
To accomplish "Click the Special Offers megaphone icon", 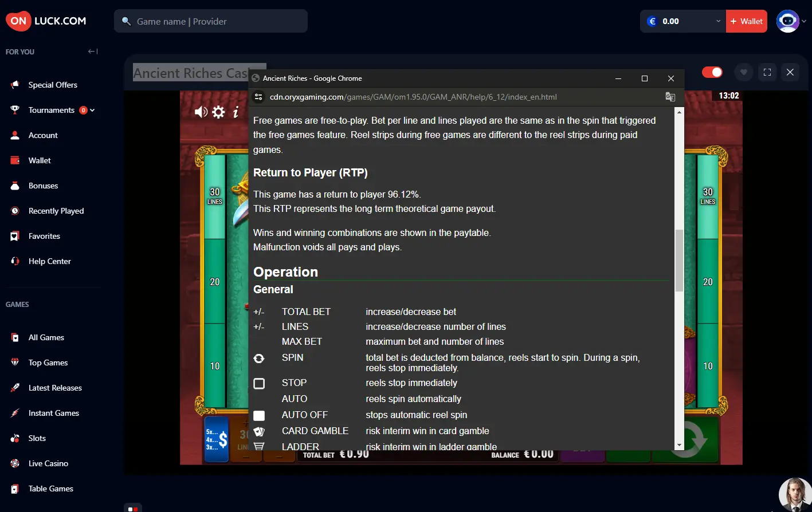I will (15, 85).
